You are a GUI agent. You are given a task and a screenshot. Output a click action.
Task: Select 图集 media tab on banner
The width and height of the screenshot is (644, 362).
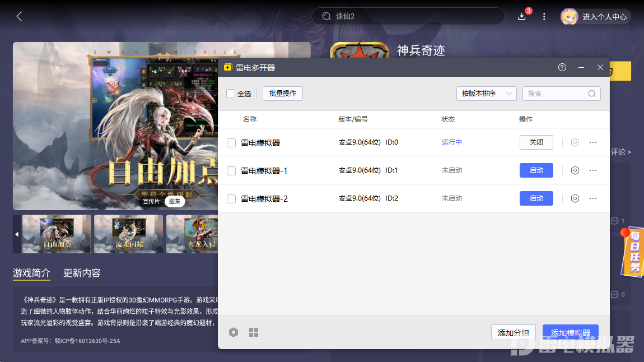coord(175,201)
